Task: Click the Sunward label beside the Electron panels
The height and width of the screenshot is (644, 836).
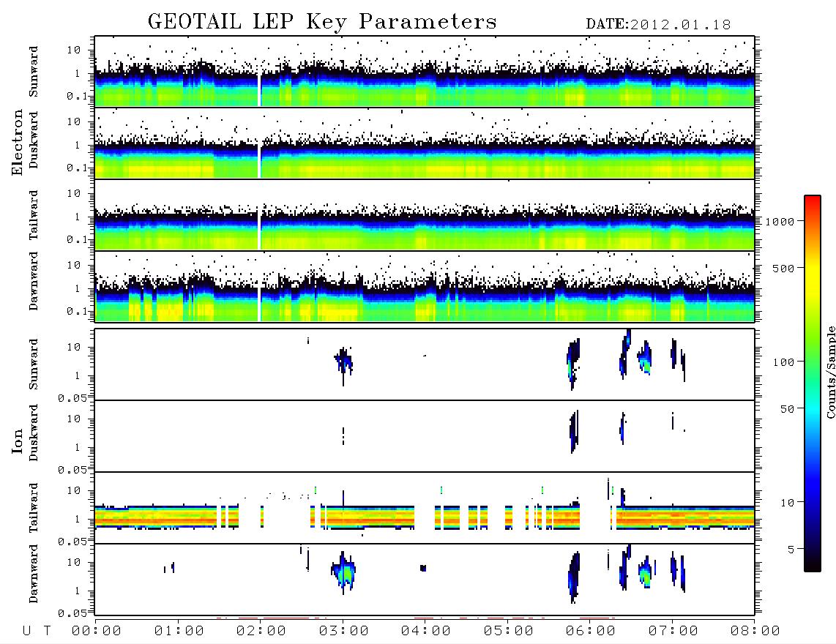Action: click(34, 72)
